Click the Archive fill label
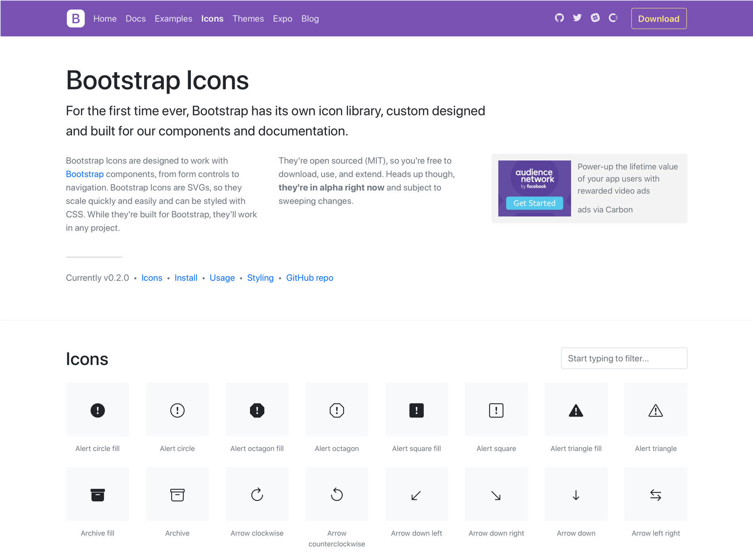 pyautogui.click(x=98, y=533)
